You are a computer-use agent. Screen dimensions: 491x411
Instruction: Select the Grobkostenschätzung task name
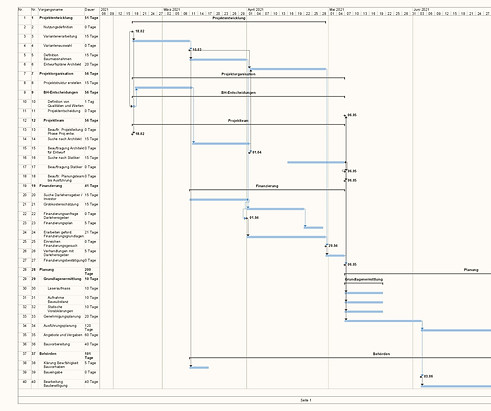(61, 204)
